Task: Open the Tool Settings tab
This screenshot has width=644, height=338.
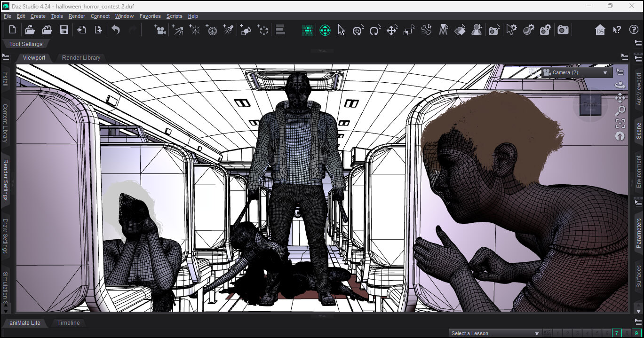Action: [x=26, y=44]
